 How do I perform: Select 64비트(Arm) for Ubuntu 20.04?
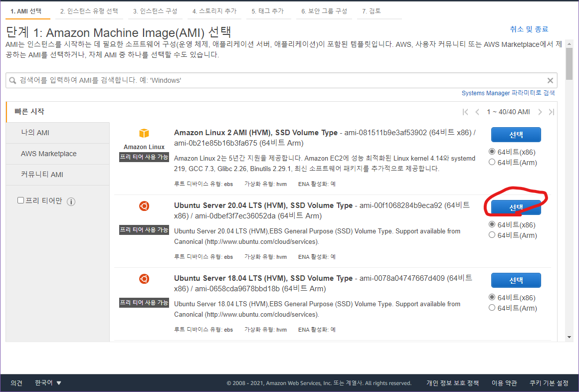(492, 234)
